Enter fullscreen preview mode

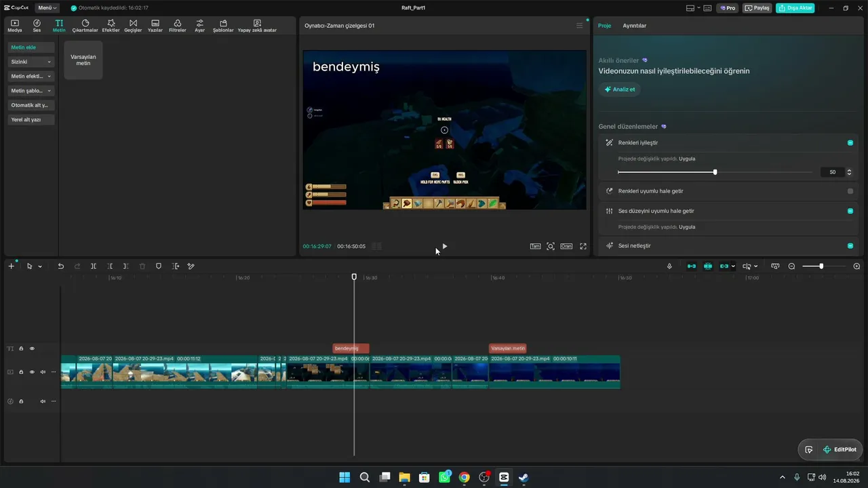583,246
